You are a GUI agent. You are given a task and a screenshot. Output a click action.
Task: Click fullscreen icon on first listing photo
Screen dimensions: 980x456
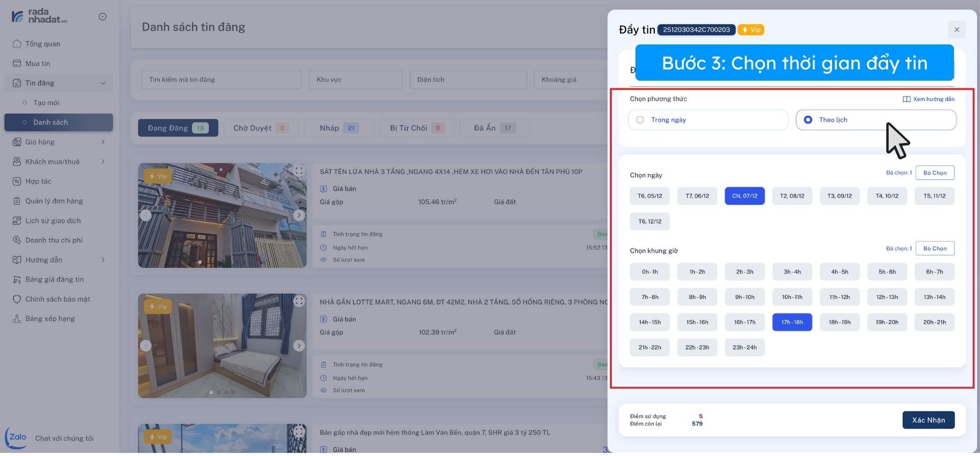299,172
